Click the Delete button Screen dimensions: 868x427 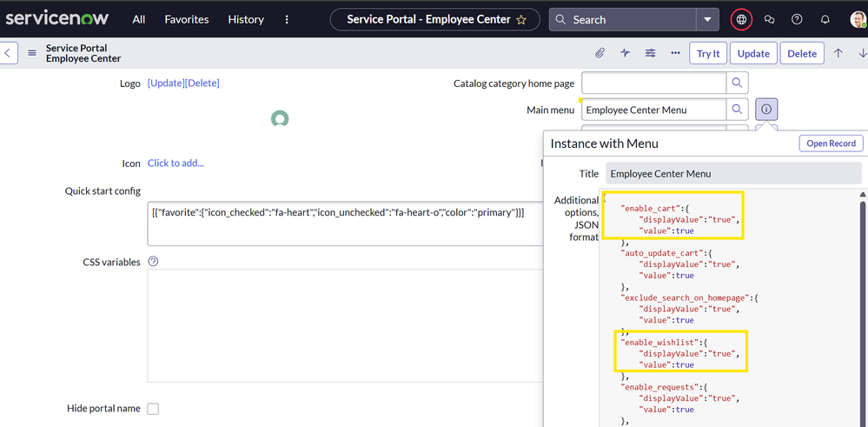tap(802, 53)
